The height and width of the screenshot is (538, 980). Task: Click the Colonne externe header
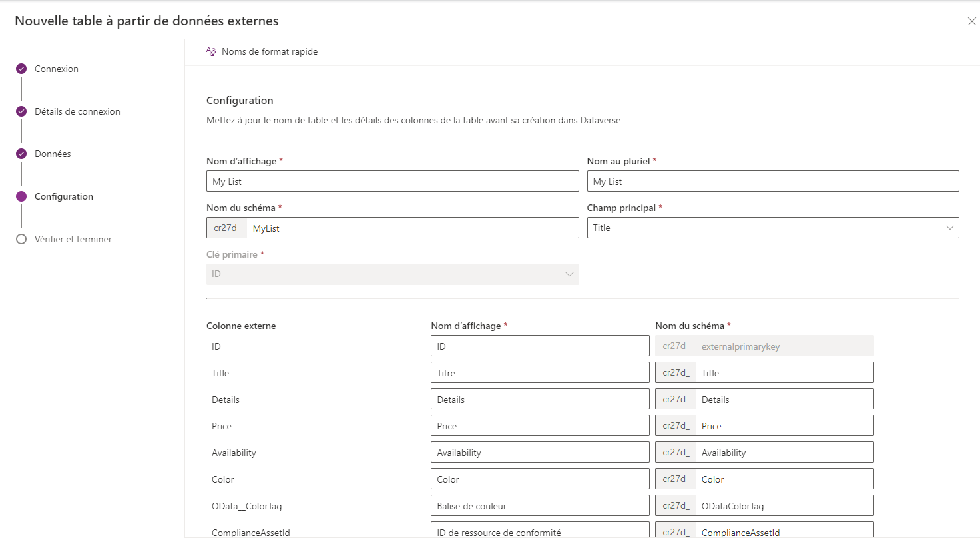pyautogui.click(x=241, y=326)
